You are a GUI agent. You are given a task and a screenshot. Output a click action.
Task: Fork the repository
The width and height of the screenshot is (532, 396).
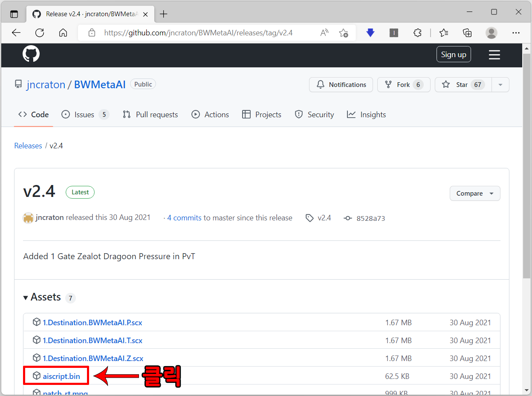pos(404,84)
